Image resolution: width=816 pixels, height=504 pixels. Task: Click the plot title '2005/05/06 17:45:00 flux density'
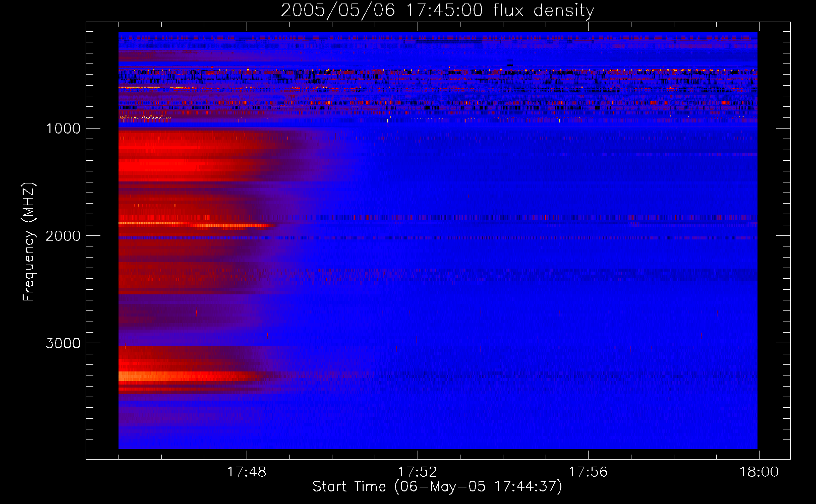[x=437, y=11]
